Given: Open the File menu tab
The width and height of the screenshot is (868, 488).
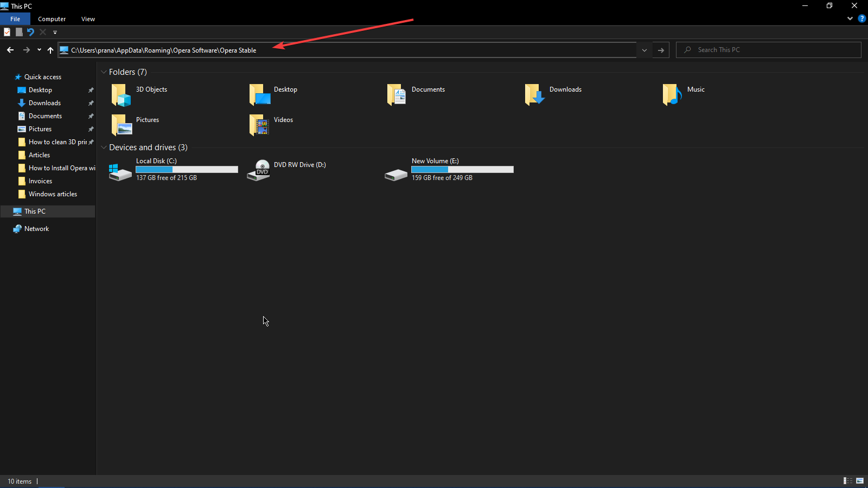Looking at the screenshot, I should coord(15,19).
